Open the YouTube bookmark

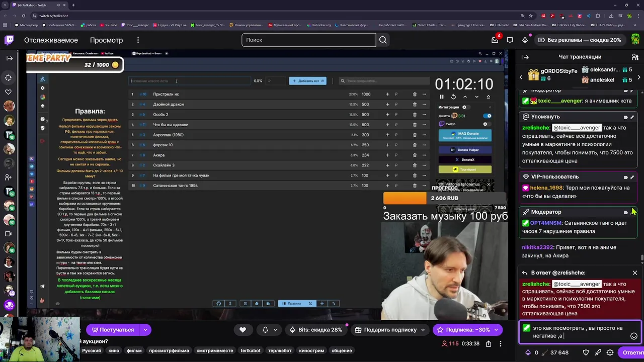(108, 25)
